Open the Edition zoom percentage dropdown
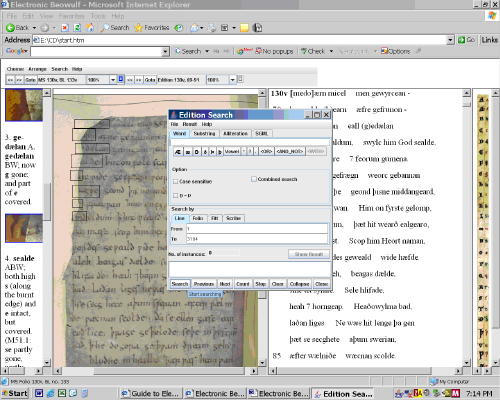 click(x=232, y=80)
